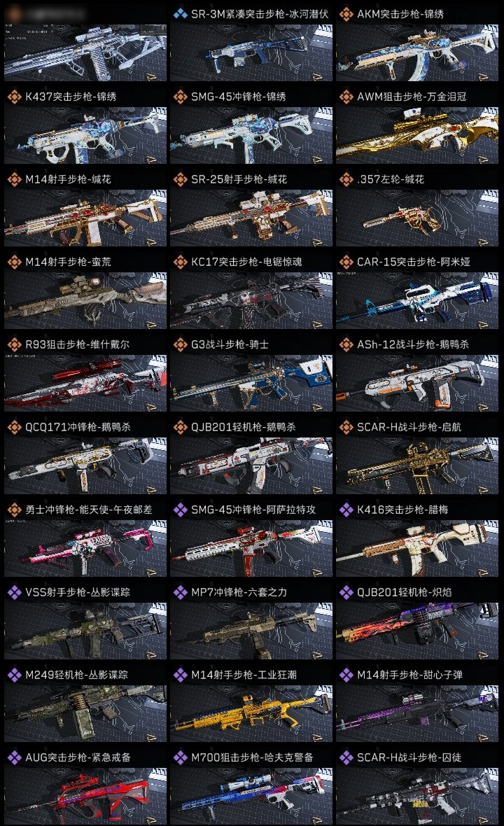Image resolution: width=504 pixels, height=826 pixels.
Task: Click the orange rarity icon beside KC17突击步枪-电锯惊魂
Action: [x=180, y=262]
